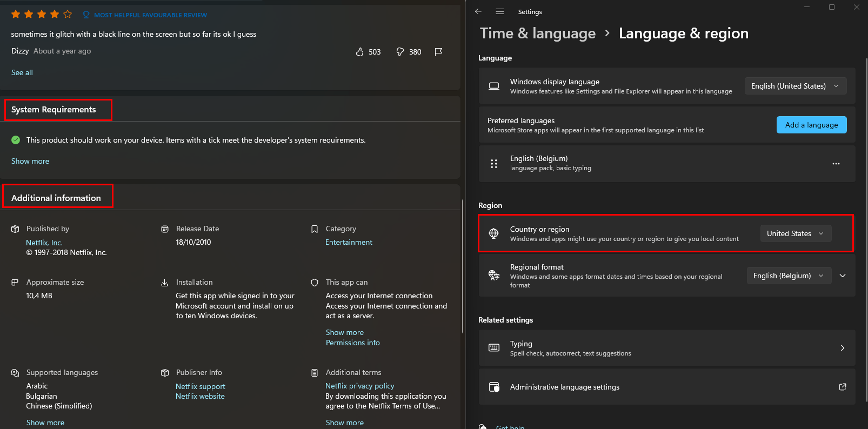Go back using the Settings back arrow
The height and width of the screenshot is (429, 868).
click(x=478, y=11)
